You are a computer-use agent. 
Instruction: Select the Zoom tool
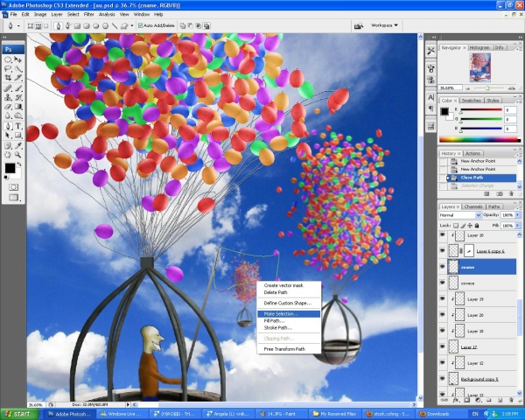(x=18, y=155)
